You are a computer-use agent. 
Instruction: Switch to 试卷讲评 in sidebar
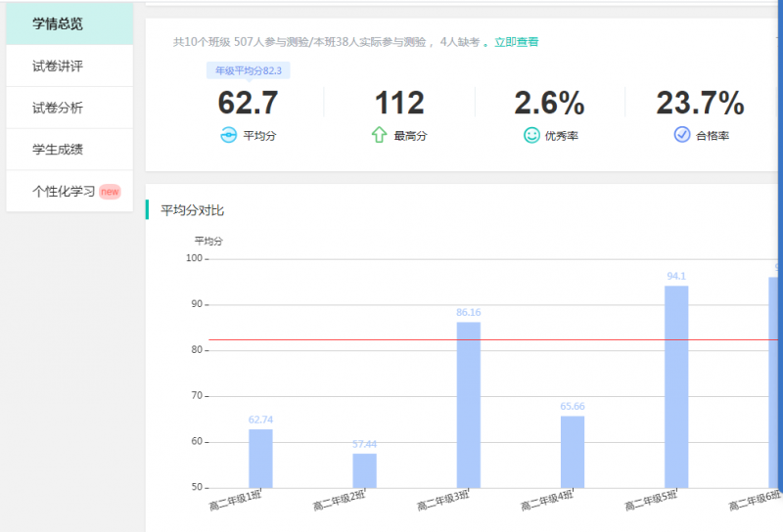(x=69, y=66)
